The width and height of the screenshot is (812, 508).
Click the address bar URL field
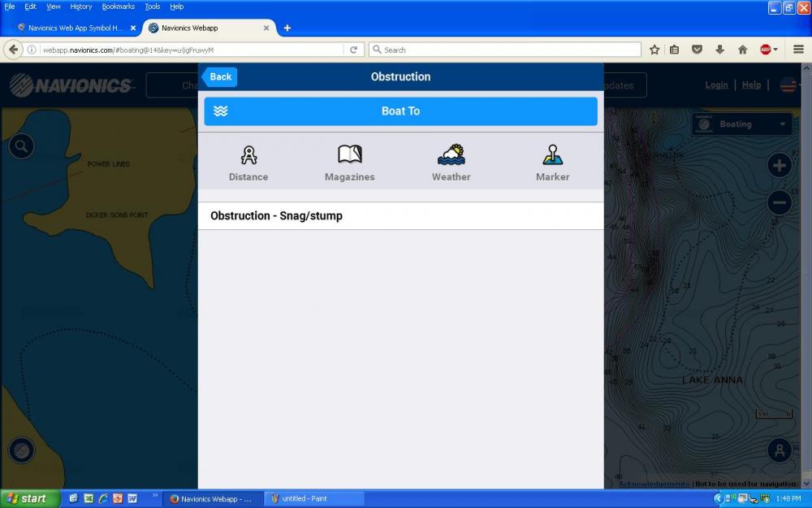192,50
